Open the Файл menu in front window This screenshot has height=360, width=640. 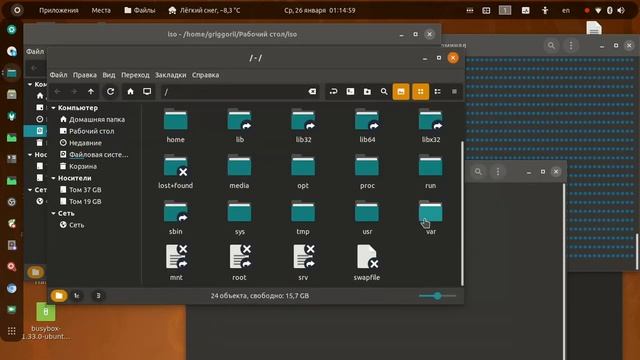coord(58,75)
